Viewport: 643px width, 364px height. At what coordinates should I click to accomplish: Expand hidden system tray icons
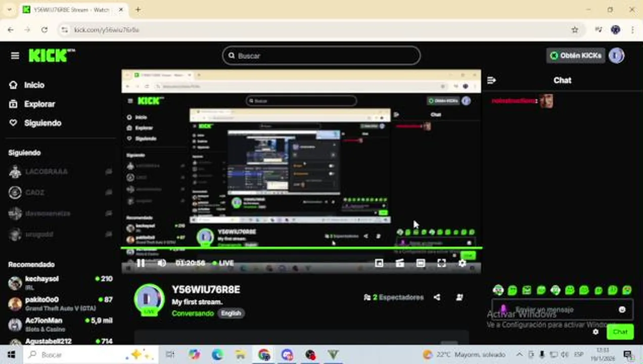519,355
